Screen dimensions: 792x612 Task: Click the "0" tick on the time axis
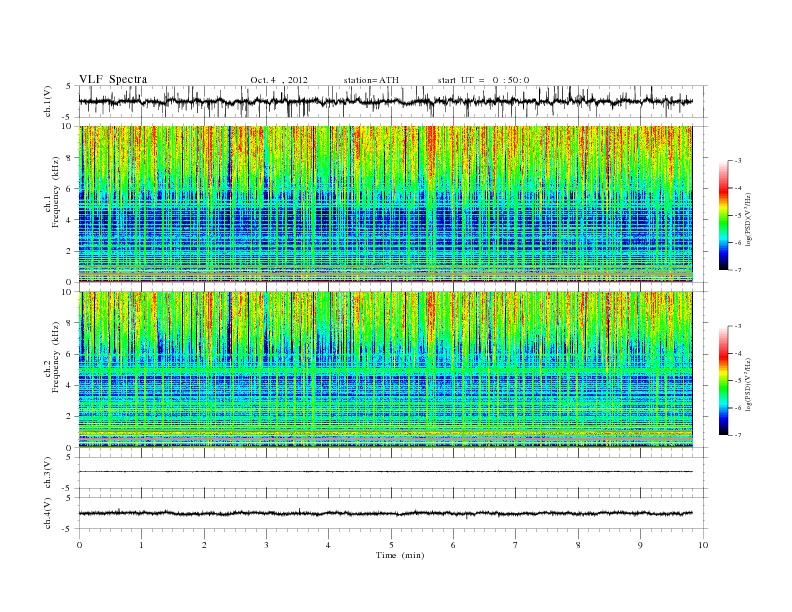pos(79,545)
